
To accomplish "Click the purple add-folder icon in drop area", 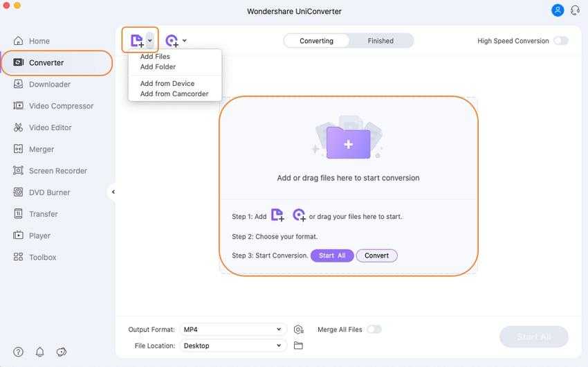I will pyautogui.click(x=348, y=143).
